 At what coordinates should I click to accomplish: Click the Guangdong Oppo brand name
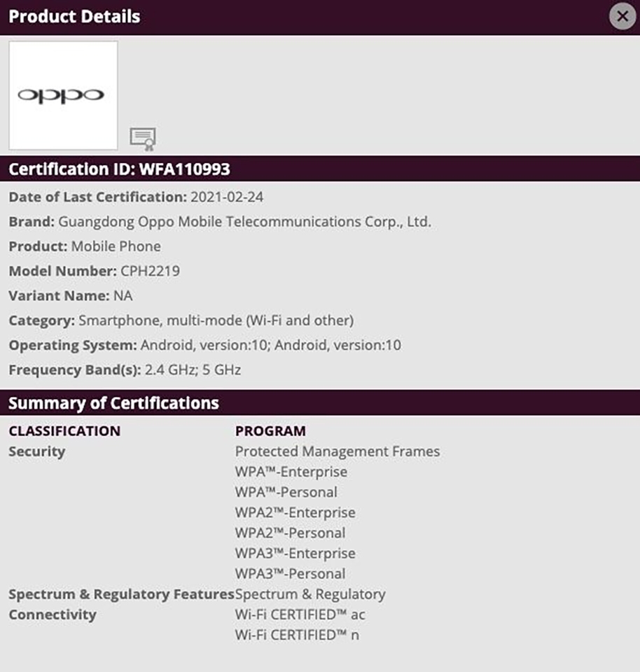point(244,222)
